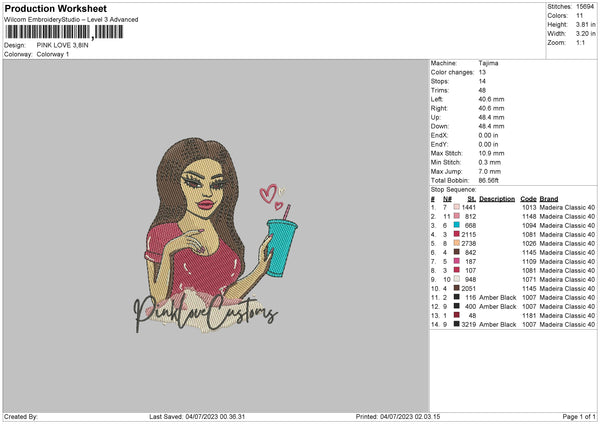
Task: Click the 'Created By:' footer label
Action: click(x=21, y=416)
